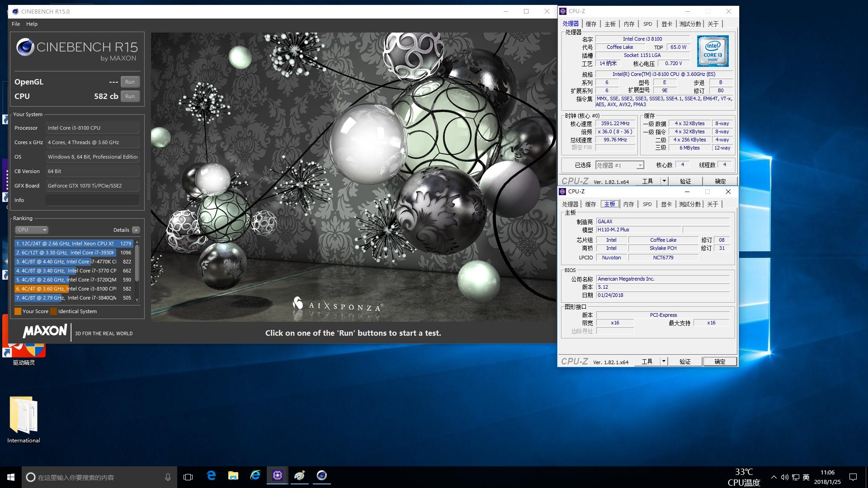Click the microphone icon in the search bar
The image size is (868, 488).
click(168, 477)
